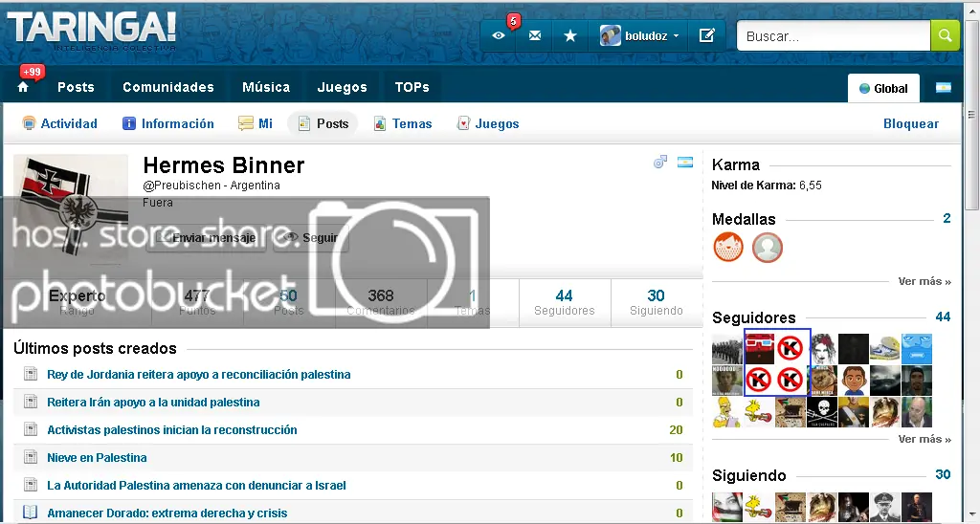Click inside the Buscar search field

pos(834,36)
